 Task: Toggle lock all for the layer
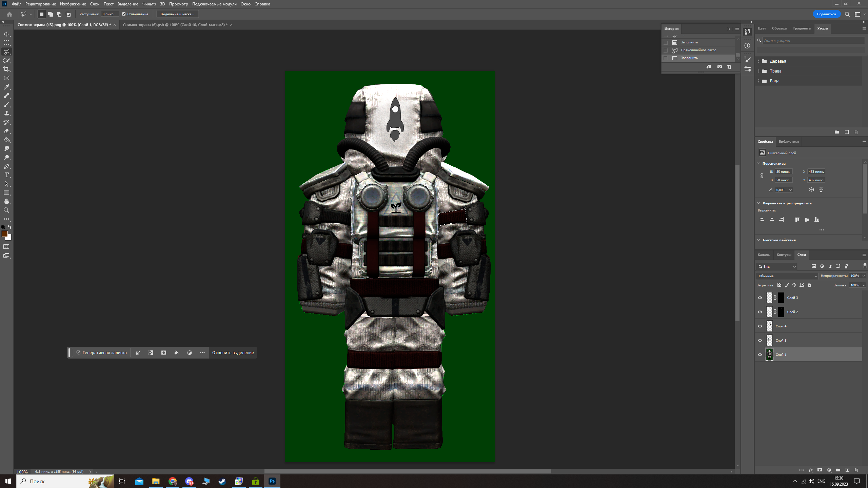coord(809,285)
